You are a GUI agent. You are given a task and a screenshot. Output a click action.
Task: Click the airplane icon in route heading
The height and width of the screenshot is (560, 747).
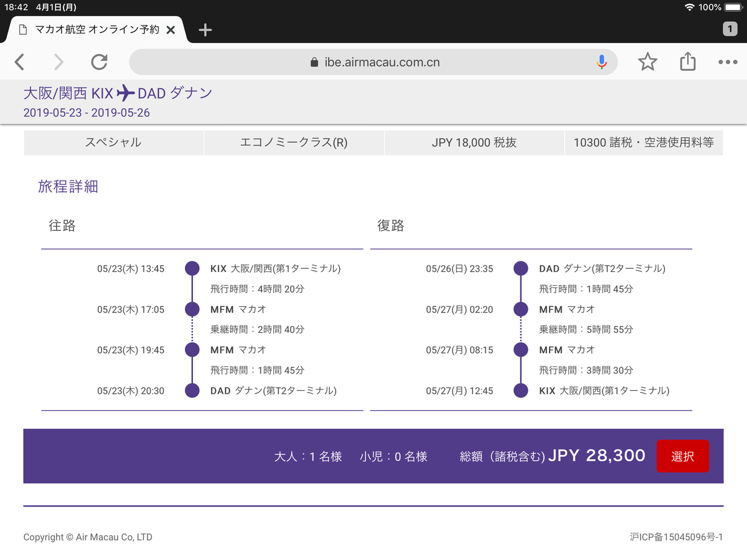coord(126,93)
